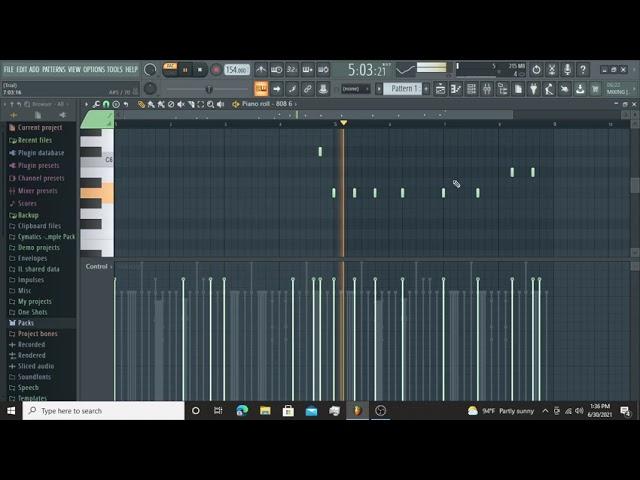640x480 pixels.
Task: Click the tempo display showing 154
Action: [237, 70]
